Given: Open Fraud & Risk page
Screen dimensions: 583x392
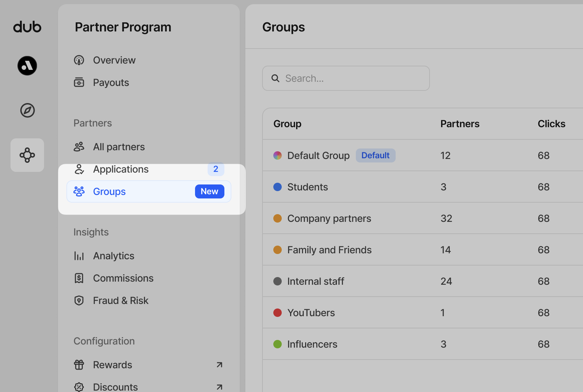Looking at the screenshot, I should (149, 300).
